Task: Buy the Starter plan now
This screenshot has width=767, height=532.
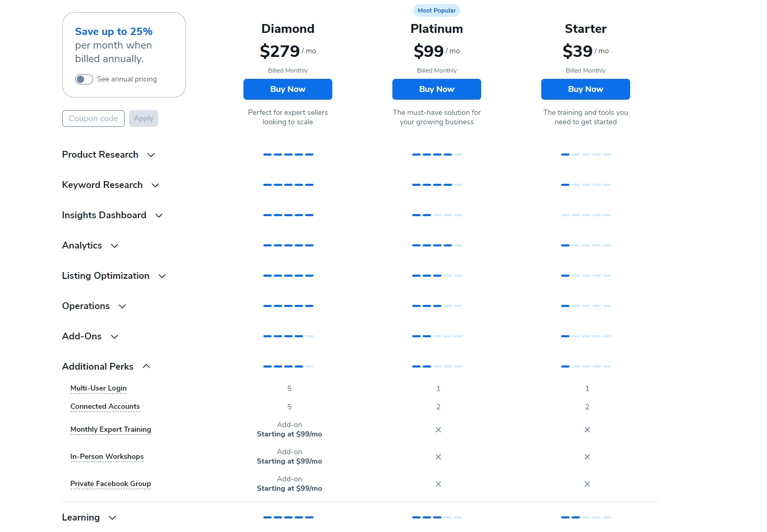Action: (586, 89)
